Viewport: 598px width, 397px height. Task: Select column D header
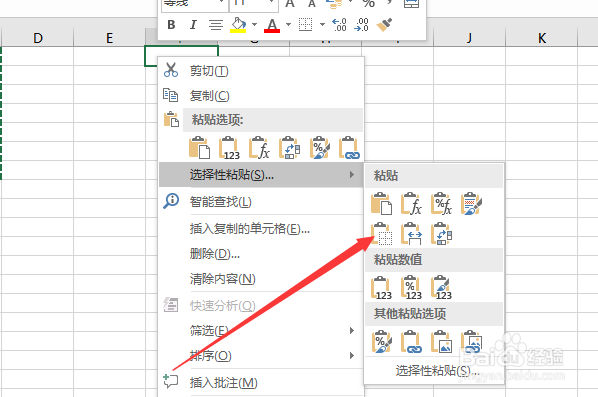pyautogui.click(x=38, y=38)
